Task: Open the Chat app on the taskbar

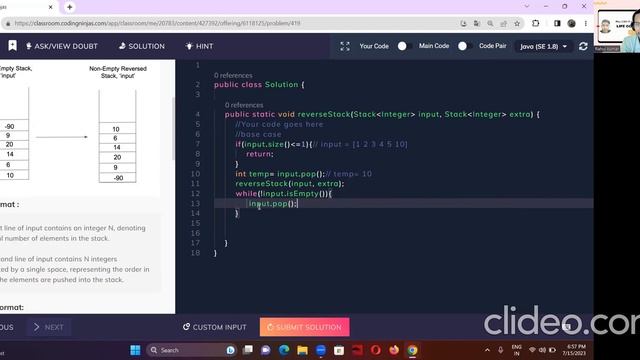Action: [x=266, y=350]
